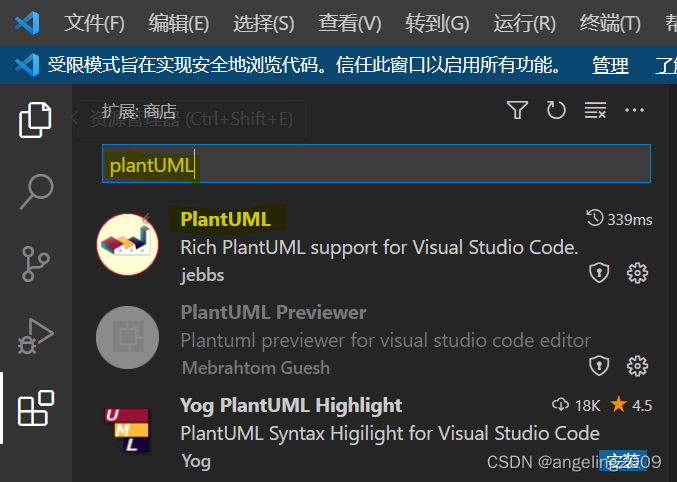Click the filter extensions funnel icon
677x482 pixels.
pos(517,110)
